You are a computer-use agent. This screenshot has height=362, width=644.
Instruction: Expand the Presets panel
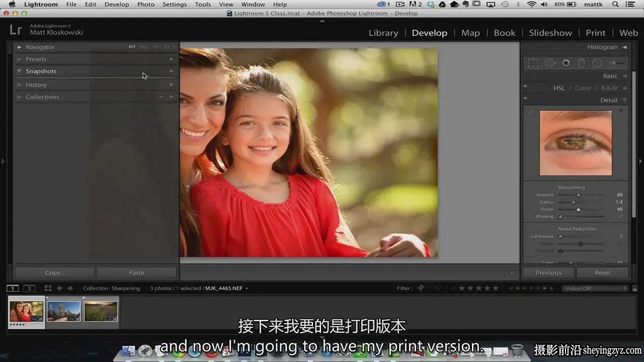[19, 59]
